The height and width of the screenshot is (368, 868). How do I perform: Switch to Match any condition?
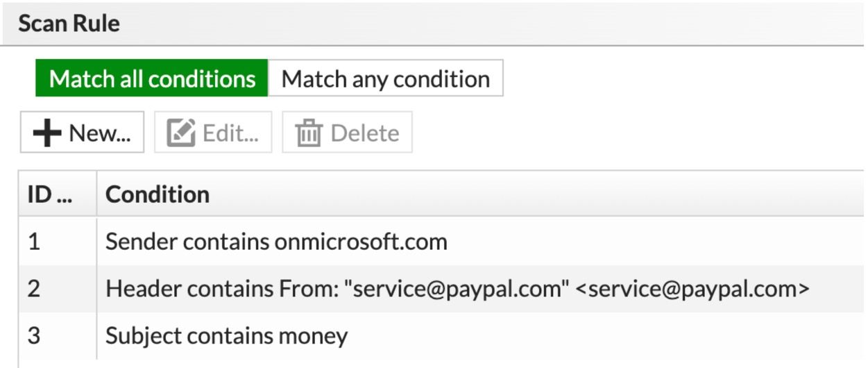tap(385, 78)
